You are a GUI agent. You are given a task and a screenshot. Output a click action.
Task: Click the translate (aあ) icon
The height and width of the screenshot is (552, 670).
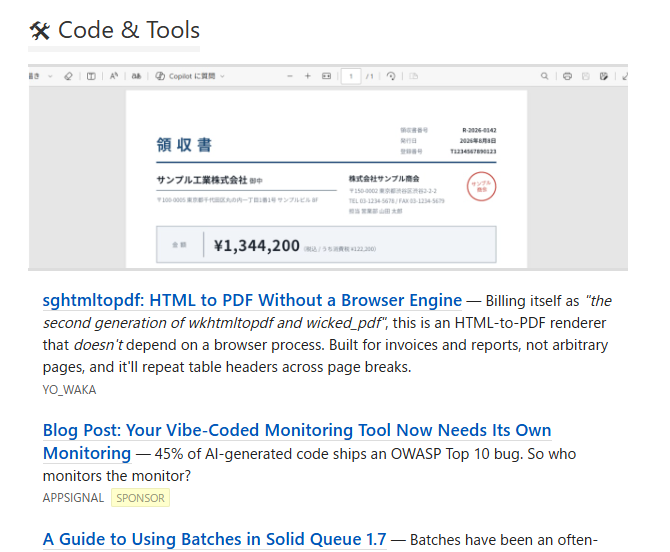click(x=136, y=76)
